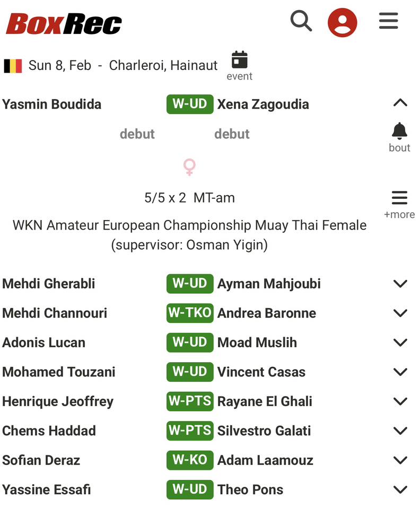Open the top hamburger menu

388,21
